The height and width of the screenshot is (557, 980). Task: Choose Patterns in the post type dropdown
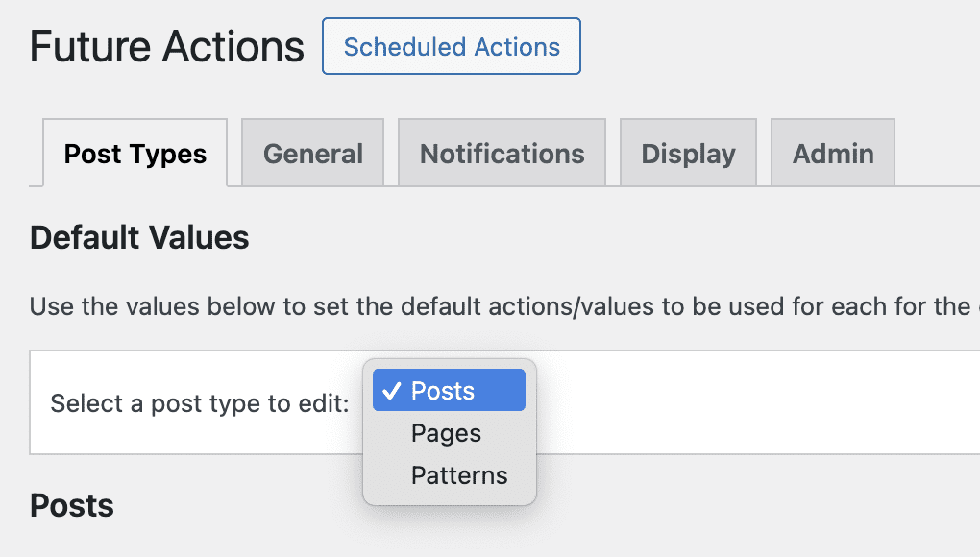(x=458, y=475)
